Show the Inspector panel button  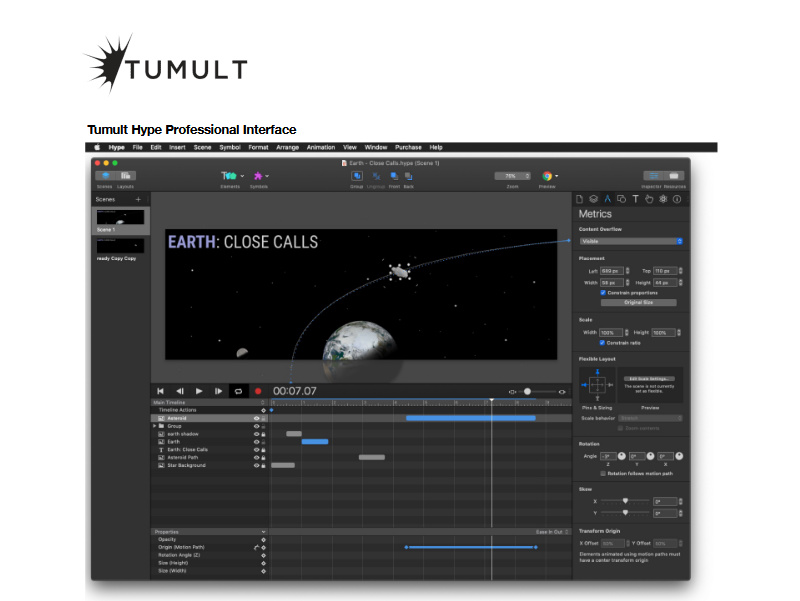(x=654, y=176)
